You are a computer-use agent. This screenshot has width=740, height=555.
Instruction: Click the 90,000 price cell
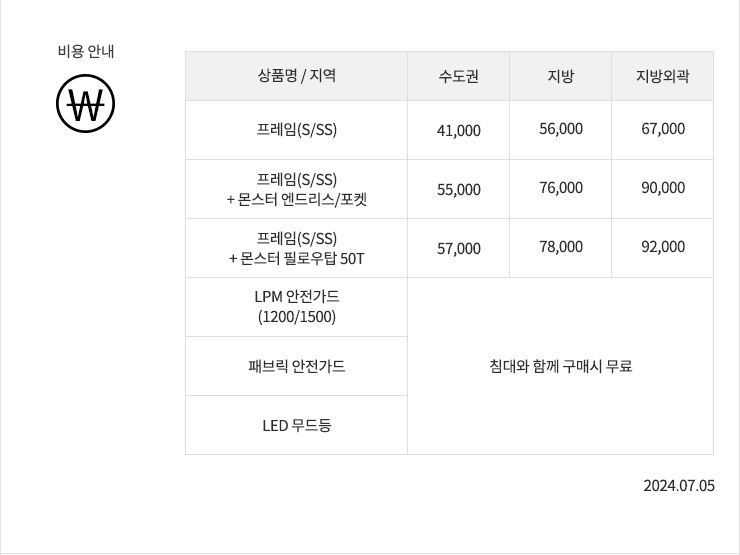pos(663,189)
